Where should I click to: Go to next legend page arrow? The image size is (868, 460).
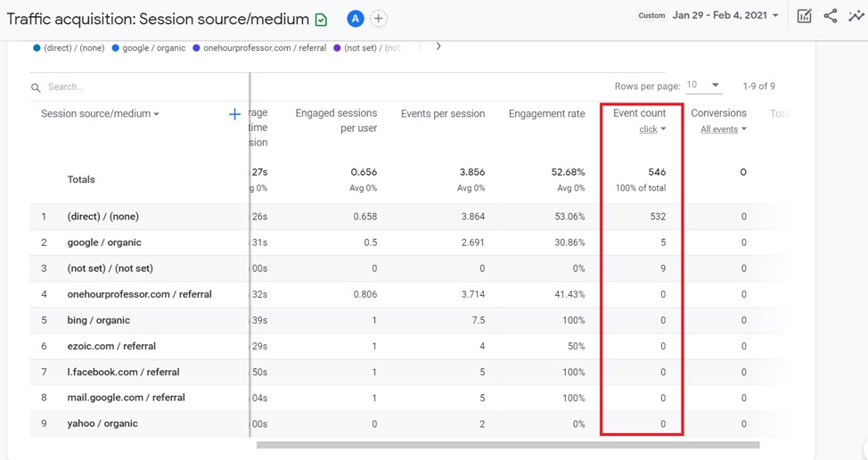(x=438, y=46)
